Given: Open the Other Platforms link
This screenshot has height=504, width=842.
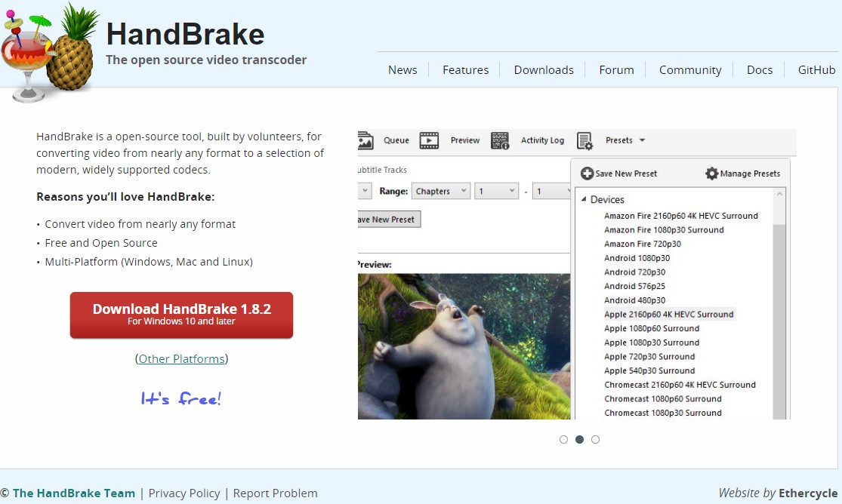Looking at the screenshot, I should [x=181, y=358].
